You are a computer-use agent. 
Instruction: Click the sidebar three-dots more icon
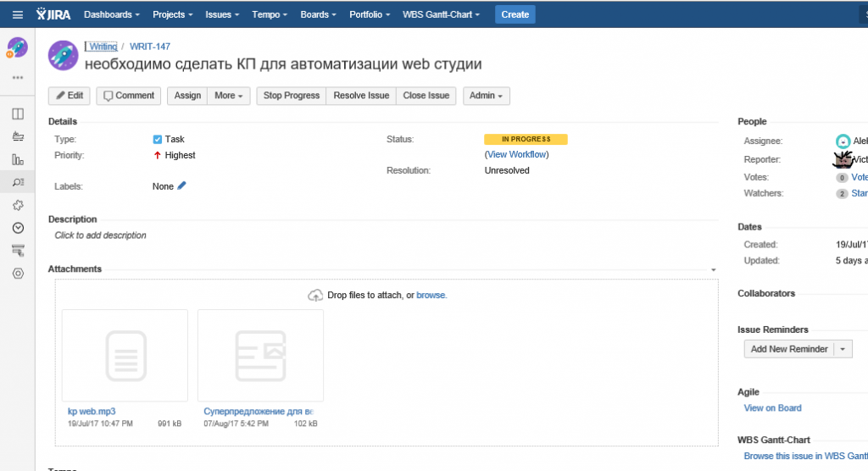click(18, 78)
